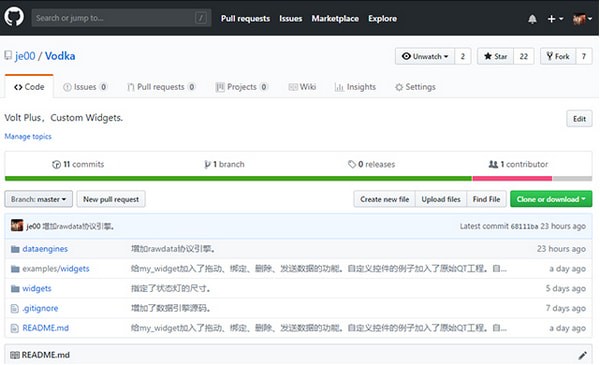Open Issues in the top navigation
This screenshot has width=600, height=365.
tap(290, 18)
